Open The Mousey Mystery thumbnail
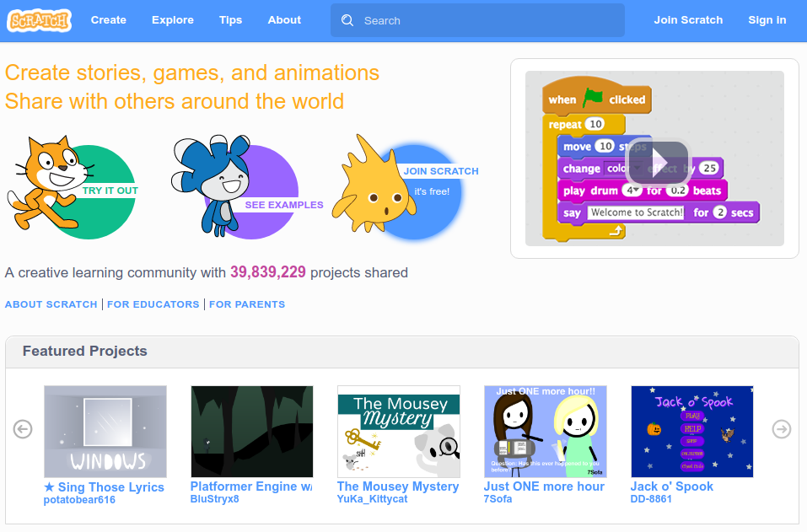The width and height of the screenshot is (807, 532). coord(399,432)
